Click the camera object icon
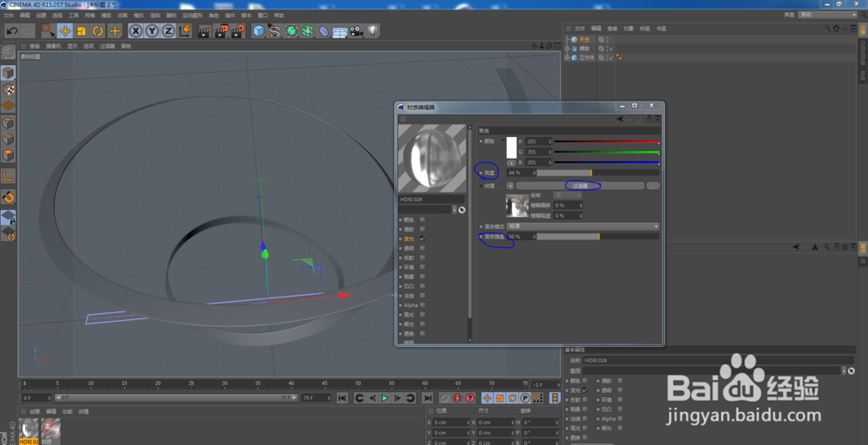868x445 pixels. point(356,31)
